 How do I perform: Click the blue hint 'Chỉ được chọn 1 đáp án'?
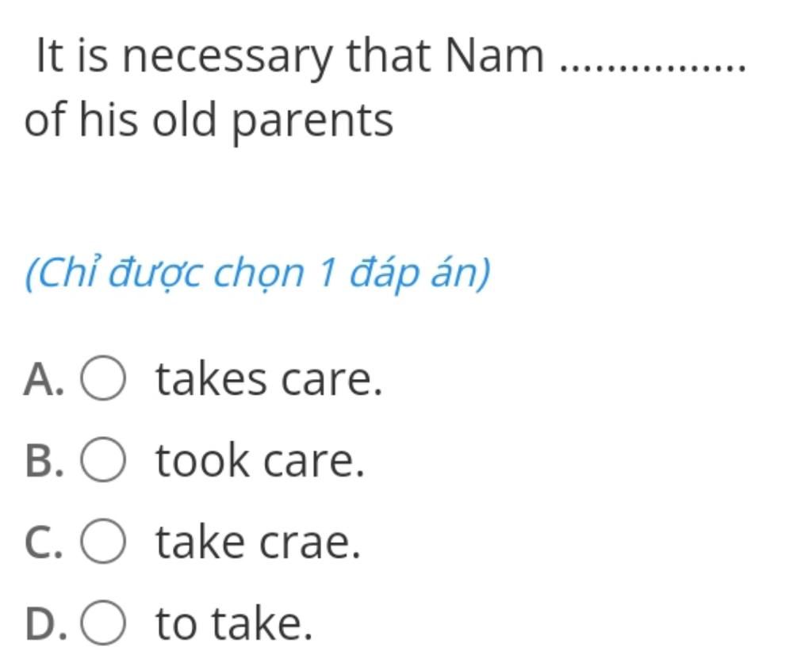[x=257, y=274]
